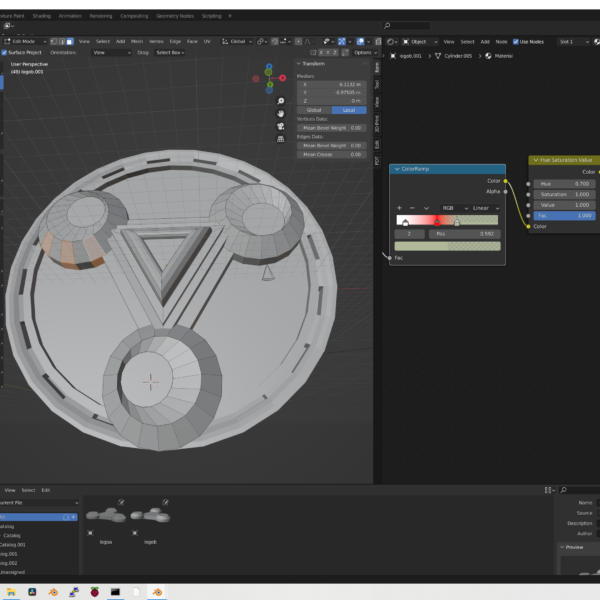Open the Edit Mode dropdown
This screenshot has height=600, width=600.
25,42
